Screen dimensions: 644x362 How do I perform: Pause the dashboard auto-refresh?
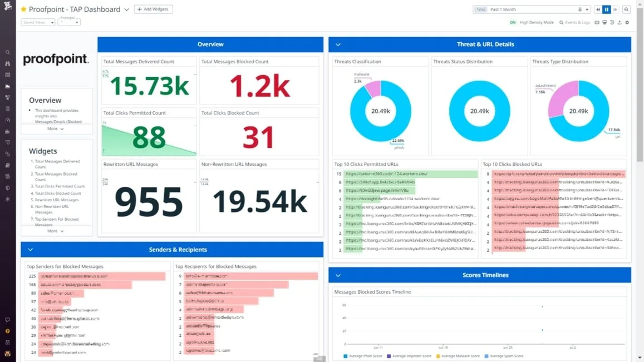point(607,9)
